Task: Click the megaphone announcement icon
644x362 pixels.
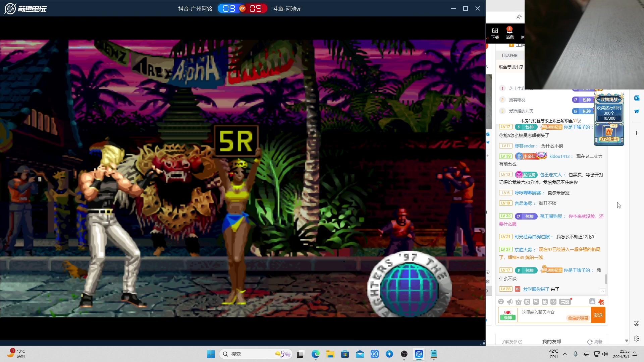Action: point(510,302)
